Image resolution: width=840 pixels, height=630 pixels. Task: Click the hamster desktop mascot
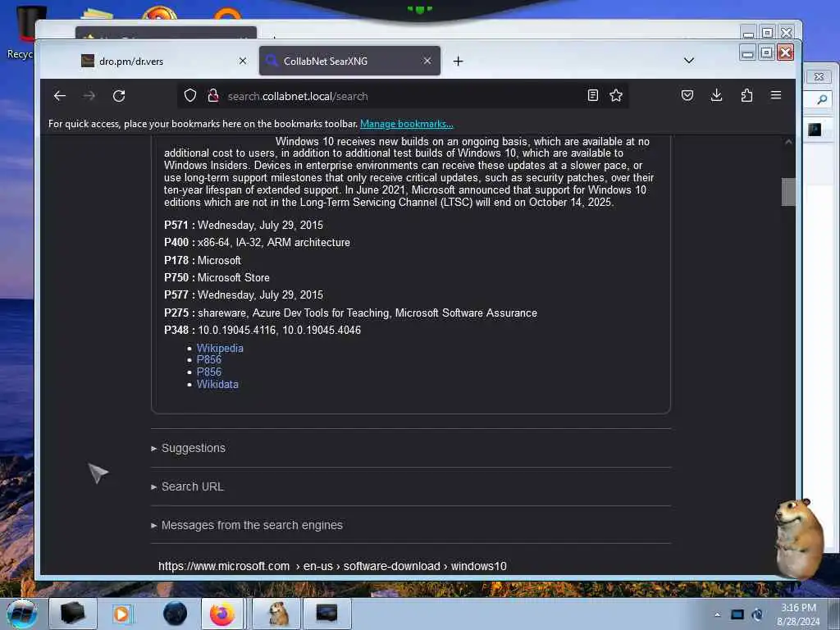[799, 540]
